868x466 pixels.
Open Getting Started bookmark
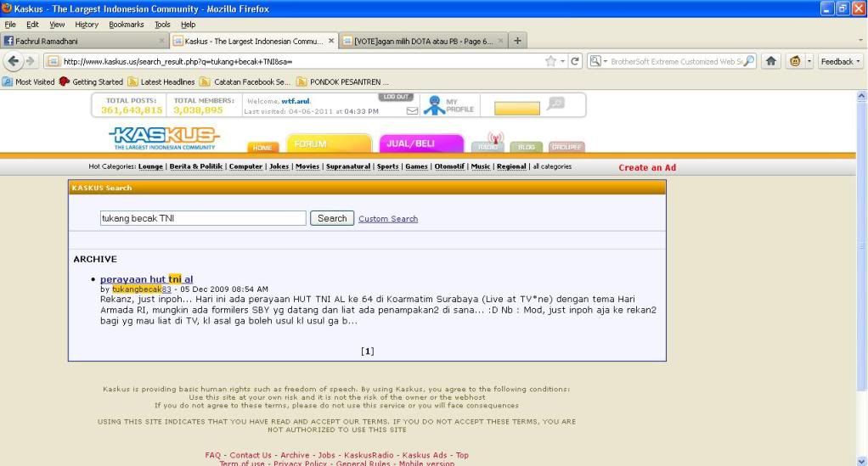pyautogui.click(x=91, y=81)
